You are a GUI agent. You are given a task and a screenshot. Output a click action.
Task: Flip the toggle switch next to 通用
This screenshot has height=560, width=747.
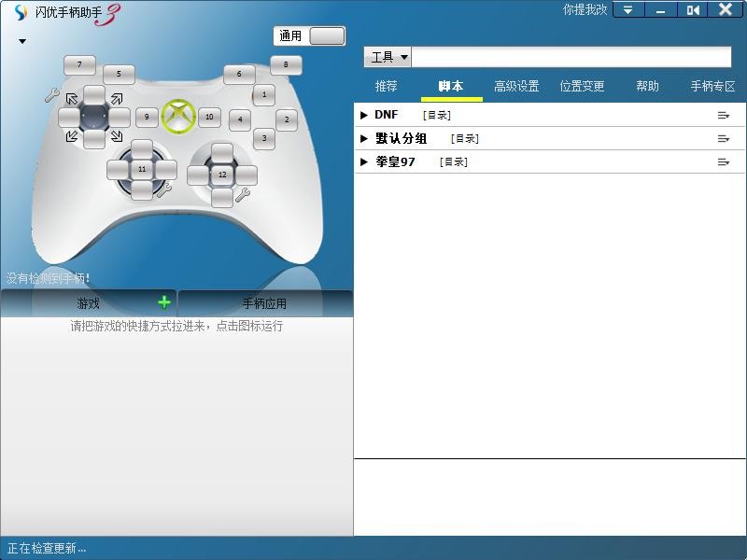pos(328,35)
